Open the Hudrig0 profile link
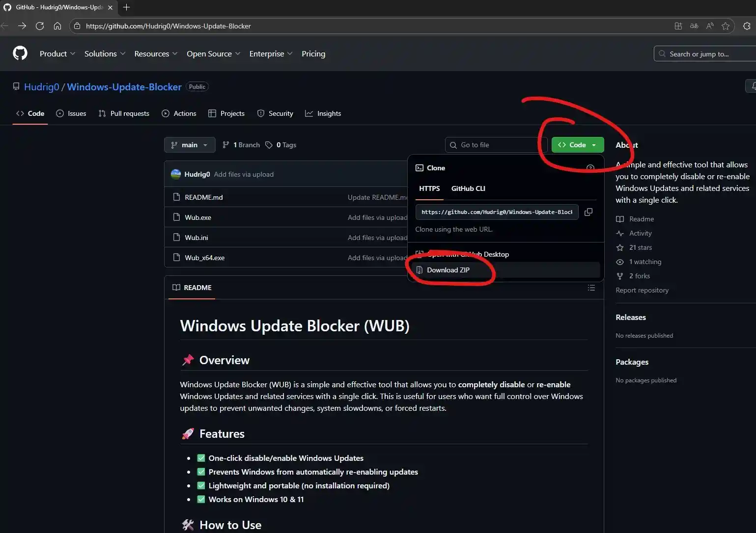Screen dimensions: 756x533 [x=41, y=86]
